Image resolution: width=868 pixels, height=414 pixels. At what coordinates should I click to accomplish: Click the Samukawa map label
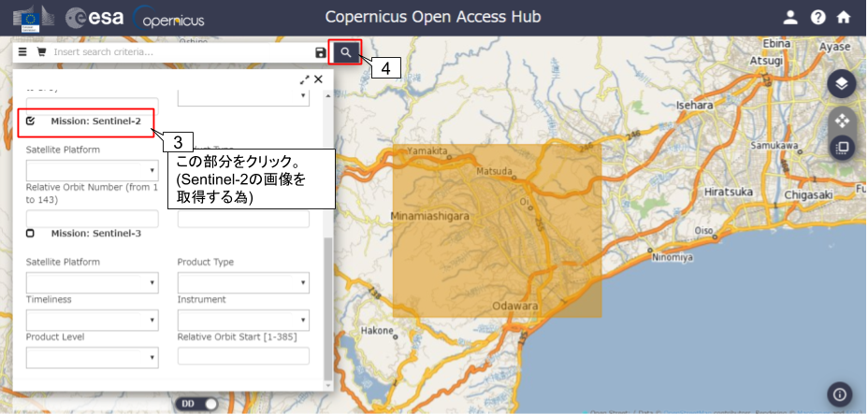tap(774, 146)
